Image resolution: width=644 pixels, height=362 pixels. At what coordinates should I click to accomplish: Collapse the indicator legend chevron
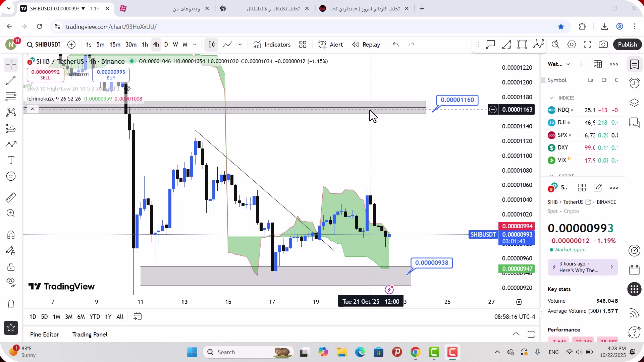[33, 109]
